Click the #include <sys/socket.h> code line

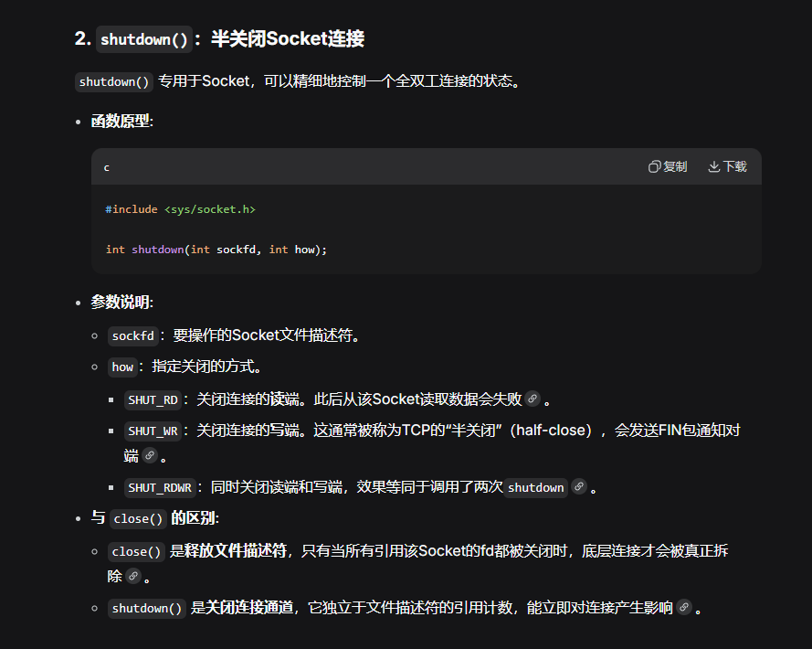click(x=180, y=209)
